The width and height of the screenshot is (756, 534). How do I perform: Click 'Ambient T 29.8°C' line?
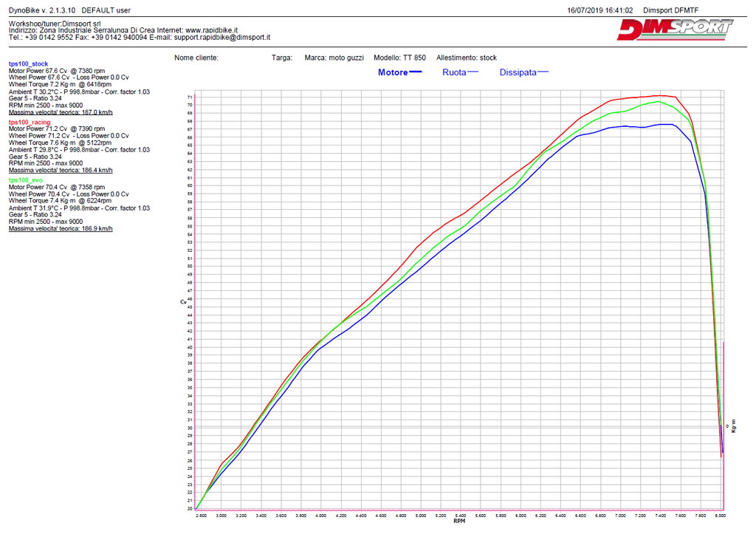[79, 150]
